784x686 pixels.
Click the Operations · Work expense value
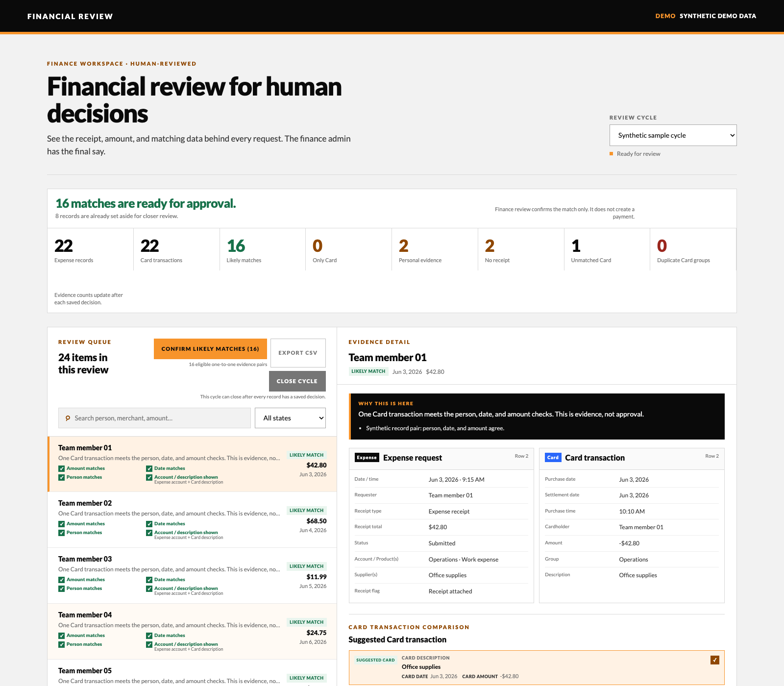coord(464,560)
